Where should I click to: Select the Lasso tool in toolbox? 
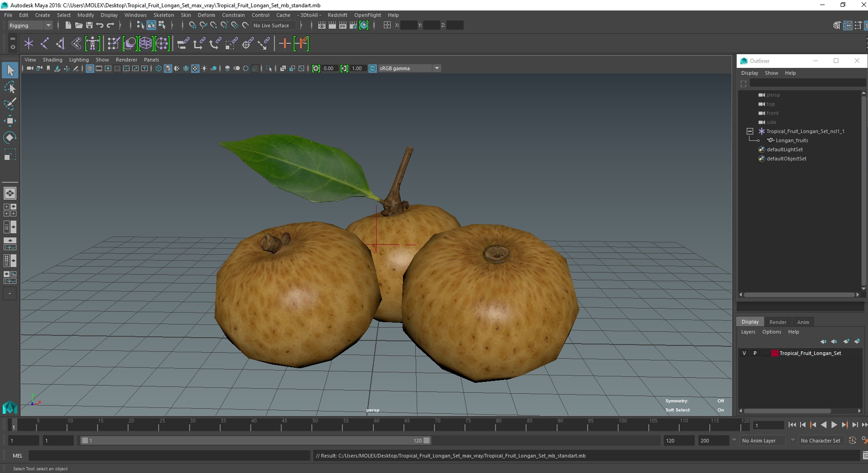pos(10,87)
